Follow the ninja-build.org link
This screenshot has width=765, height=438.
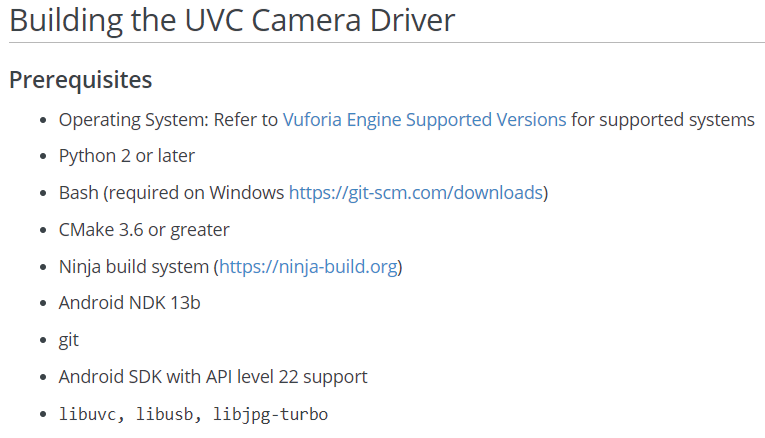[308, 267]
